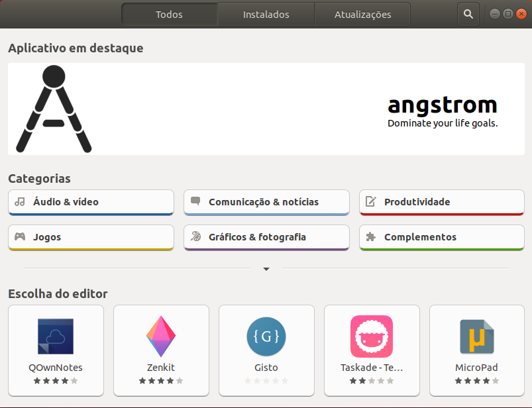This screenshot has height=408, width=532.
Task: Click the star rating under Zenkit
Action: (x=161, y=381)
